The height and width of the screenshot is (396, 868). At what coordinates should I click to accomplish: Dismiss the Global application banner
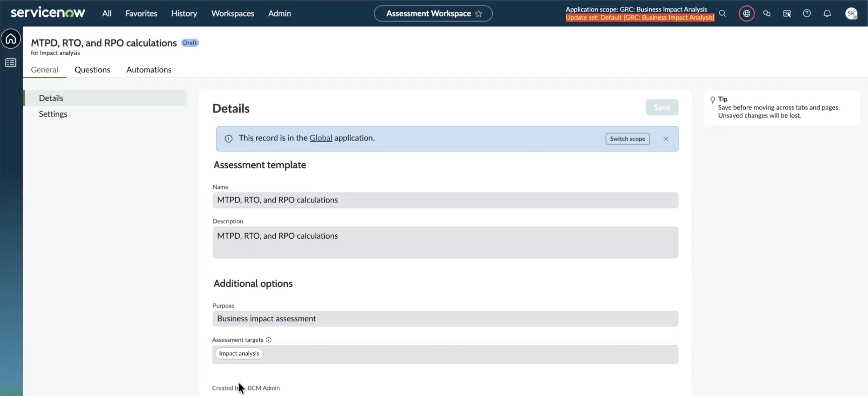click(666, 139)
